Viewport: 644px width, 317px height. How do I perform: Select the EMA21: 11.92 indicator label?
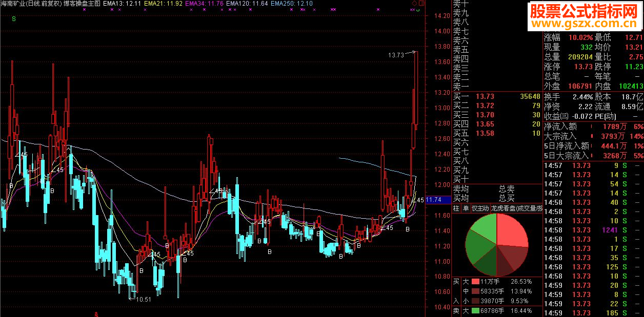(163, 4)
